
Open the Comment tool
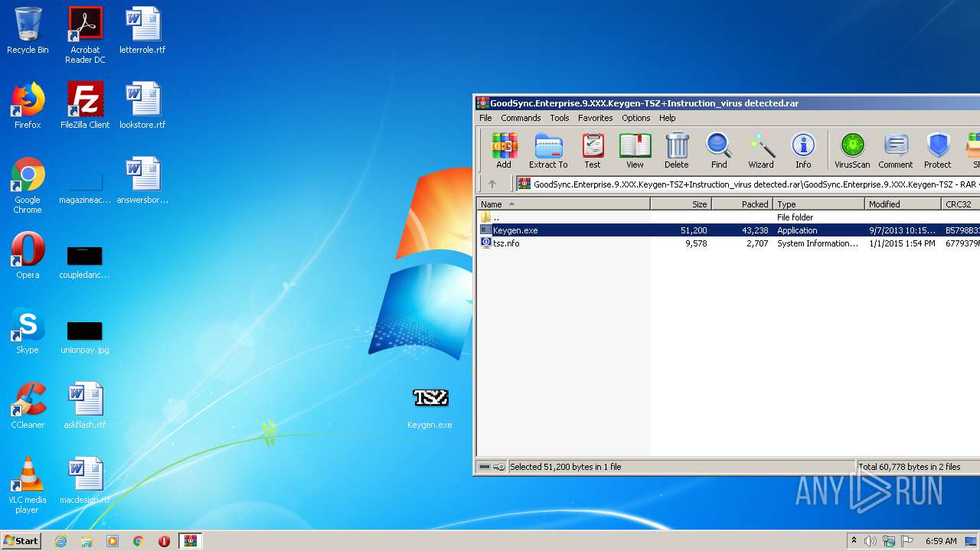(x=896, y=150)
